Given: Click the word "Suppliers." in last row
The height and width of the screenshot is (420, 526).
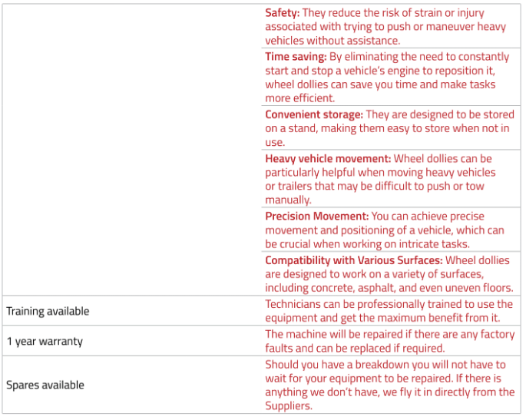Looking at the screenshot, I should click(x=289, y=406).
